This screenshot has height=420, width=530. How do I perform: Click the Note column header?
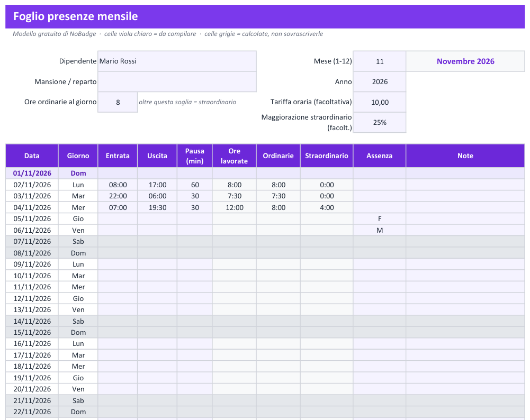tap(465, 156)
